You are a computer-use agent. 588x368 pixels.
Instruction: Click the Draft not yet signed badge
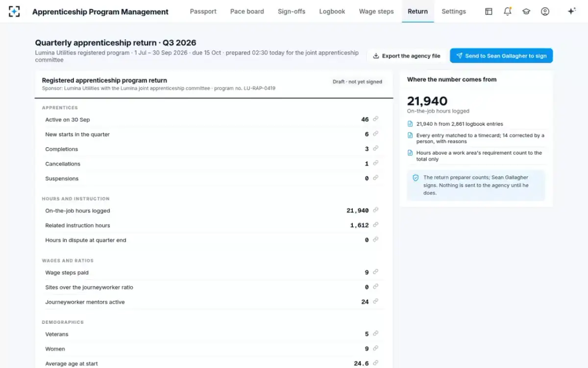click(x=357, y=82)
